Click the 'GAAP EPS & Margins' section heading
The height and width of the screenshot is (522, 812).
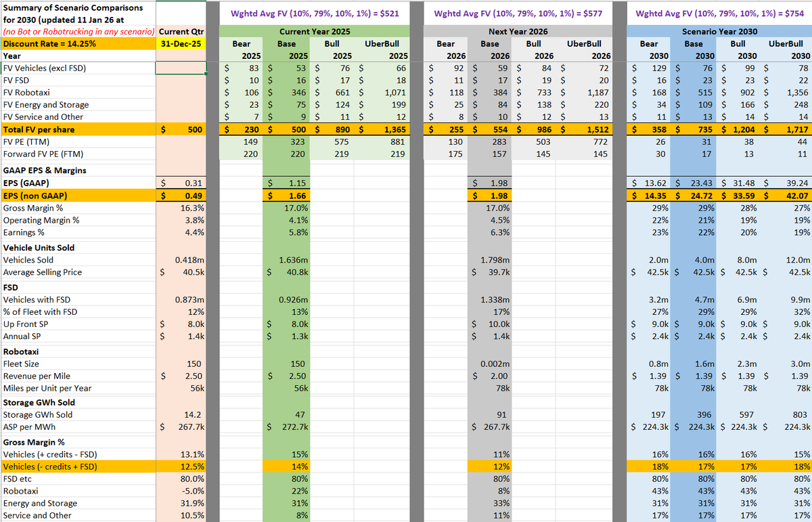tap(43, 171)
